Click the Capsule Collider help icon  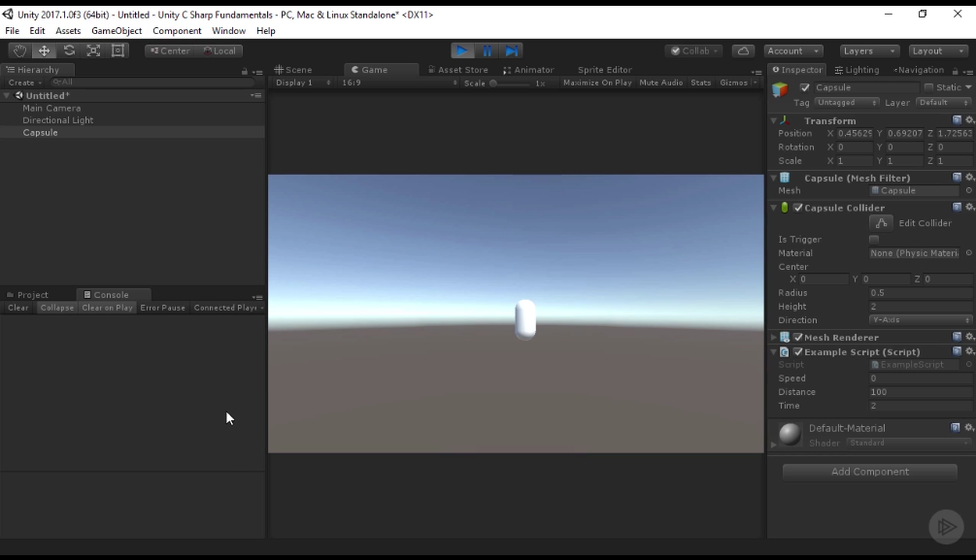pyautogui.click(x=958, y=207)
